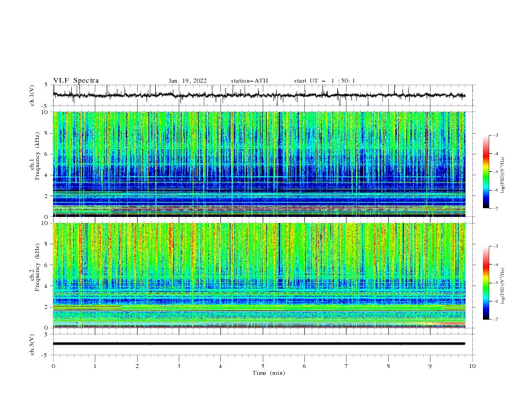
Task: Click inside the ch.2 spectrogram panel
Action: click(259, 275)
